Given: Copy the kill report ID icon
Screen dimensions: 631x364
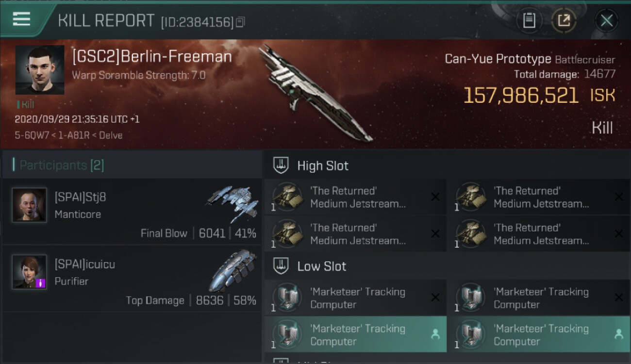Looking at the screenshot, I should click(x=240, y=22).
